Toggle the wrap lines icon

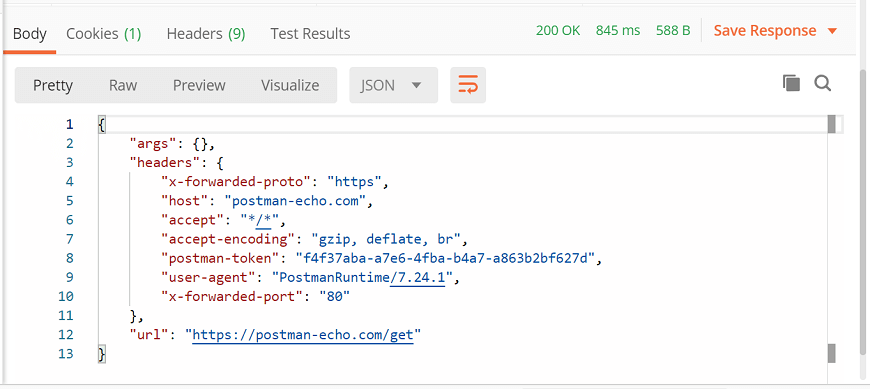coord(468,85)
